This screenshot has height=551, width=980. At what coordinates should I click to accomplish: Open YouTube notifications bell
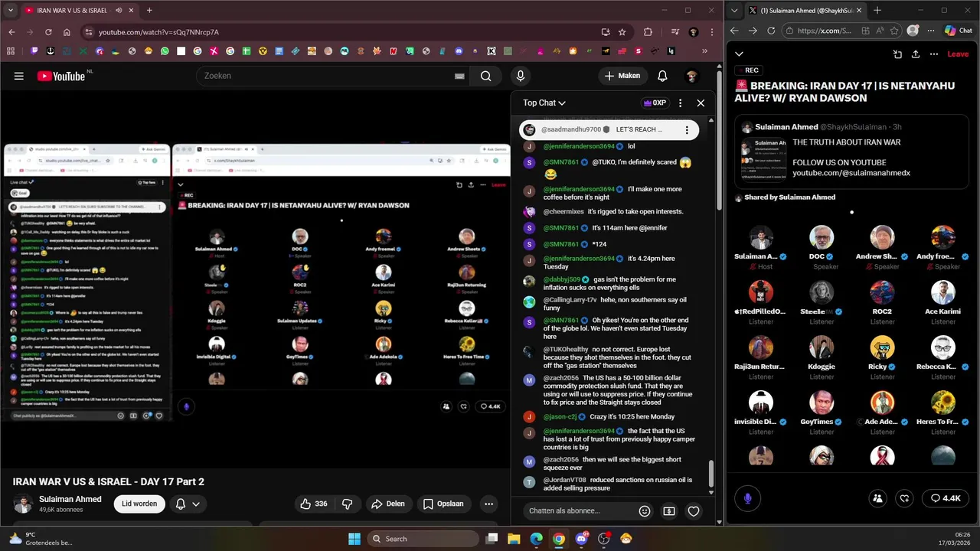pyautogui.click(x=662, y=76)
